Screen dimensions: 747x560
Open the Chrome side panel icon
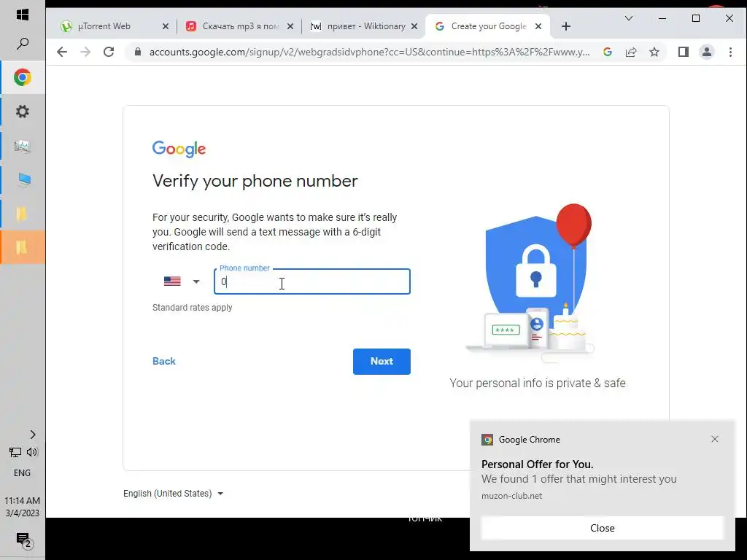(683, 52)
